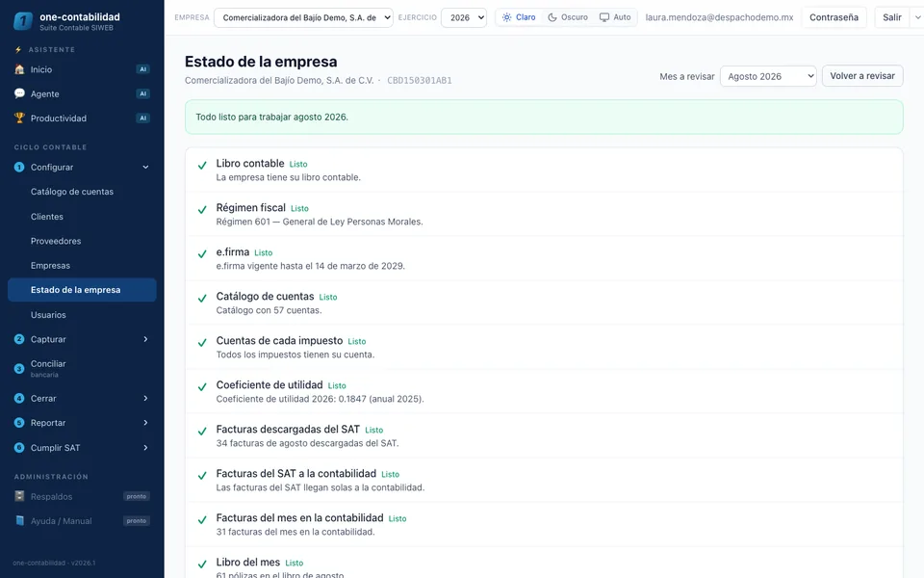This screenshot has height=578, width=924.
Task: Expand the Capturar section chevron
Action: [145, 339]
